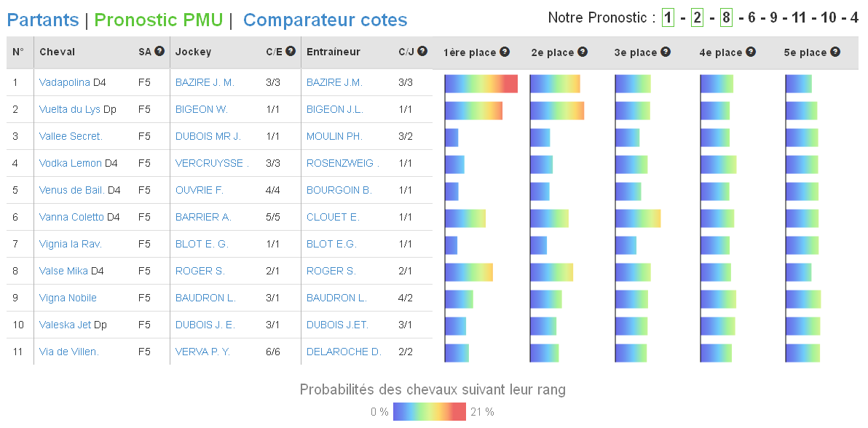Click the question icon next to 3e place

(x=666, y=52)
